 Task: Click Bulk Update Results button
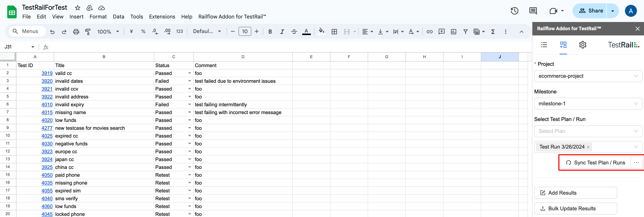click(x=575, y=208)
